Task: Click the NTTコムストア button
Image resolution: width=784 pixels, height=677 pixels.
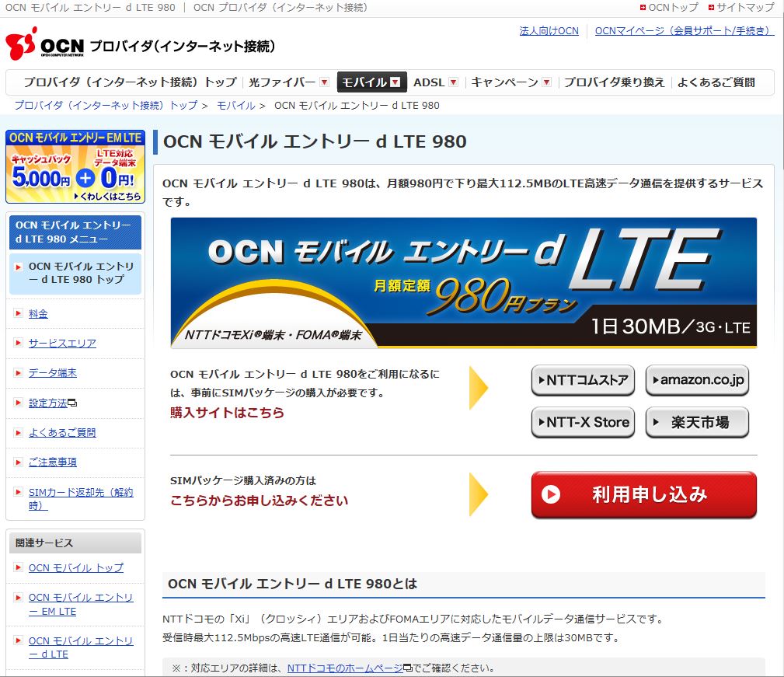Action: pyautogui.click(x=583, y=381)
